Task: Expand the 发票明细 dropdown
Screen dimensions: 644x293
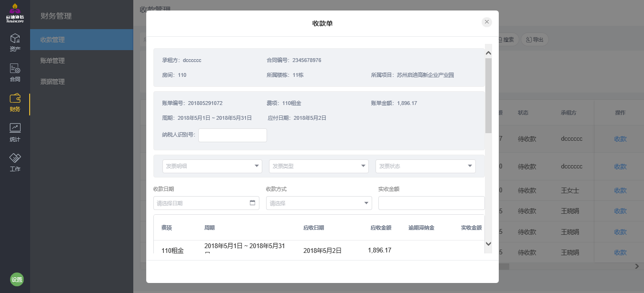Action: (x=212, y=166)
